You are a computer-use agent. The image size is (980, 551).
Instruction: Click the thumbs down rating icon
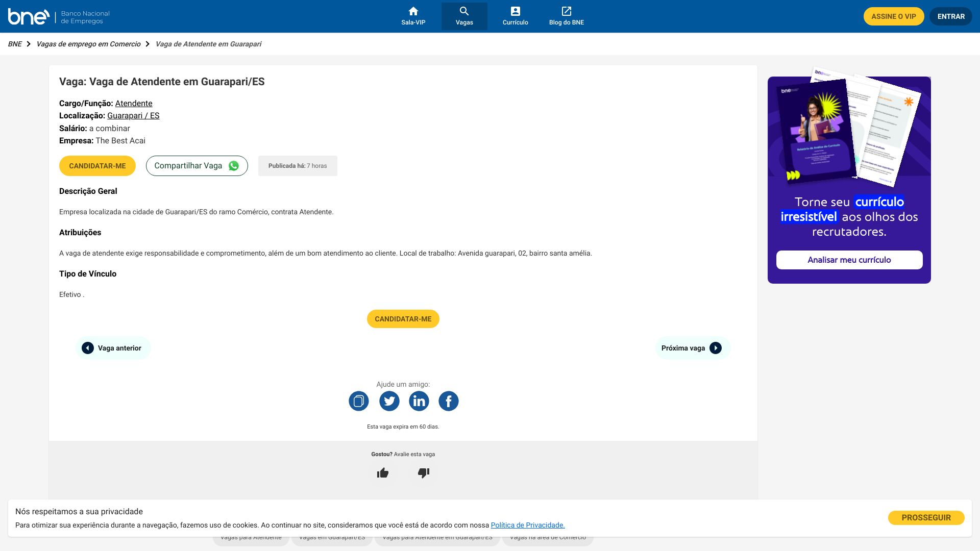coord(424,473)
